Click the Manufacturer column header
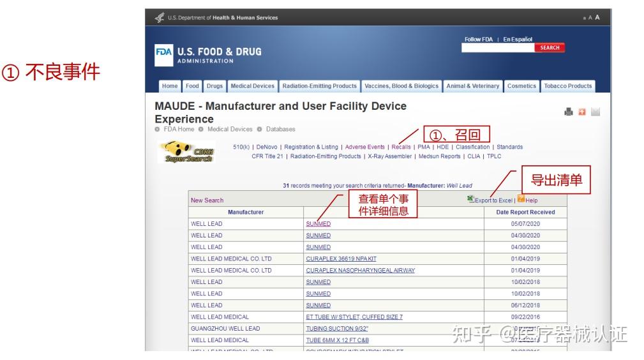This screenshot has height=360, width=644. coord(246,212)
